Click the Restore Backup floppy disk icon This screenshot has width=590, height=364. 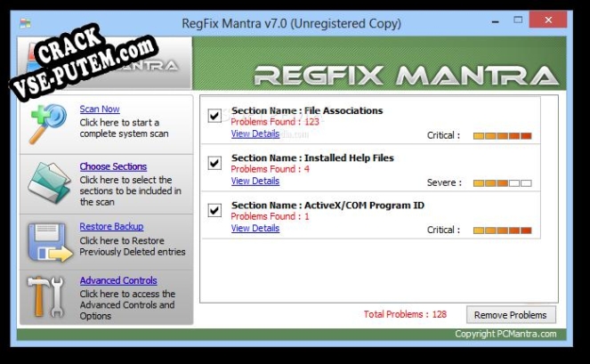[47, 242]
